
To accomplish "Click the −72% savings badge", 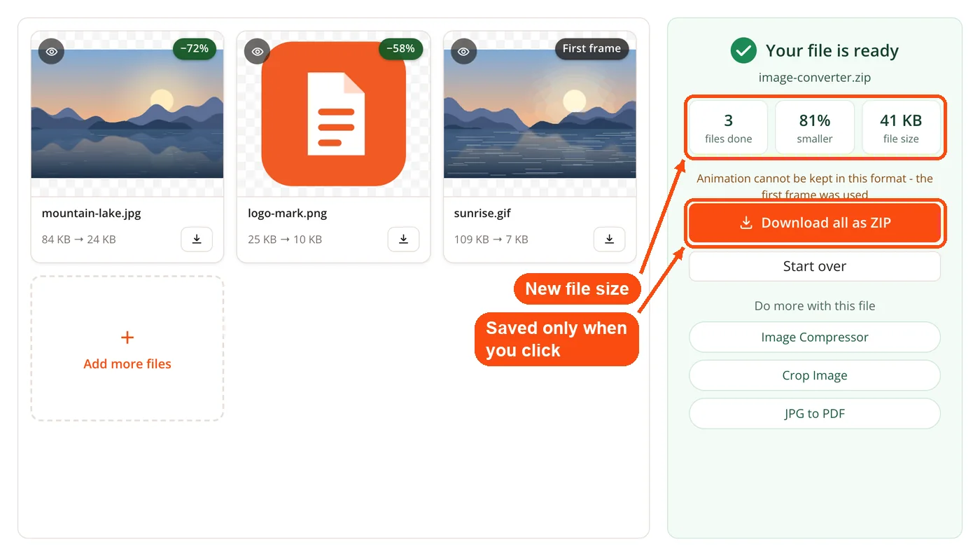I will pyautogui.click(x=195, y=49).
